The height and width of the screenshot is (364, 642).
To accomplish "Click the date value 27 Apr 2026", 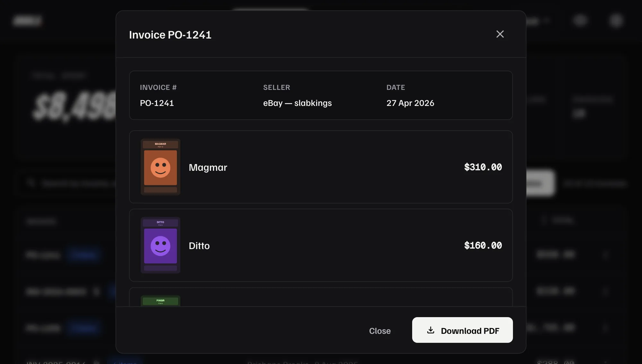I will [x=410, y=103].
